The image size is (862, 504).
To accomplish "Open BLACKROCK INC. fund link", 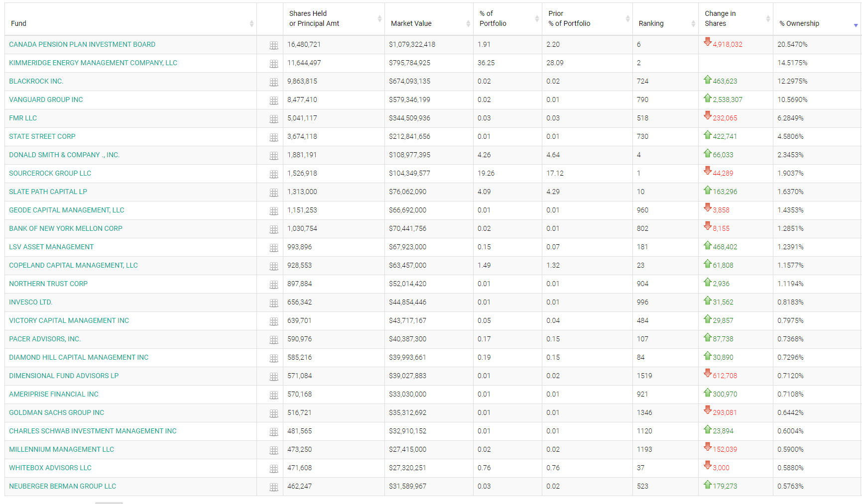I will point(36,81).
